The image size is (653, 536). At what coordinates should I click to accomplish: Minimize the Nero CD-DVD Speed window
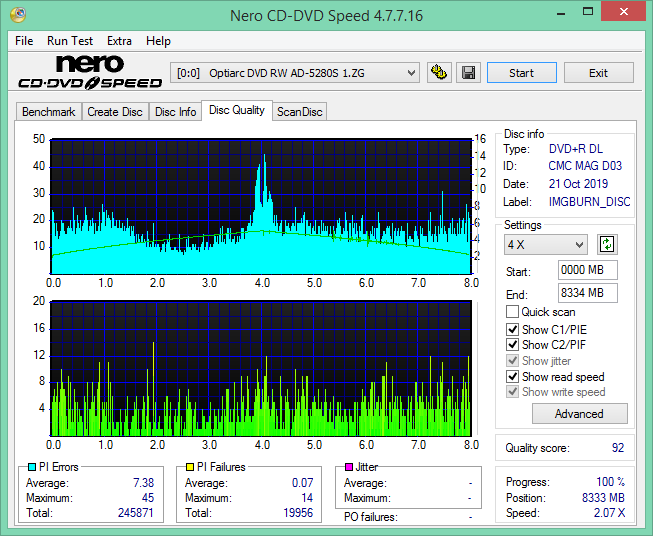tap(561, 12)
